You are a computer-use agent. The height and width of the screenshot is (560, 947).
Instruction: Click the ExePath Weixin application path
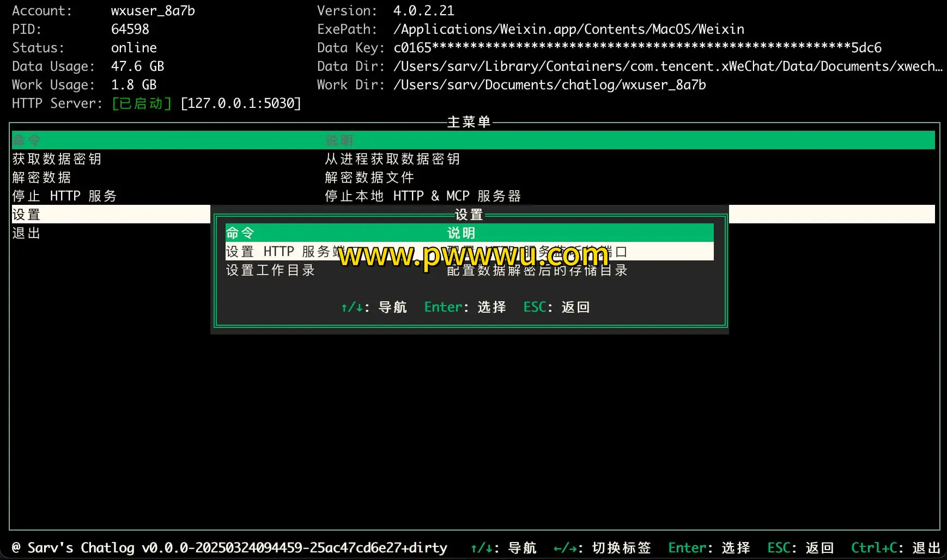pos(569,29)
